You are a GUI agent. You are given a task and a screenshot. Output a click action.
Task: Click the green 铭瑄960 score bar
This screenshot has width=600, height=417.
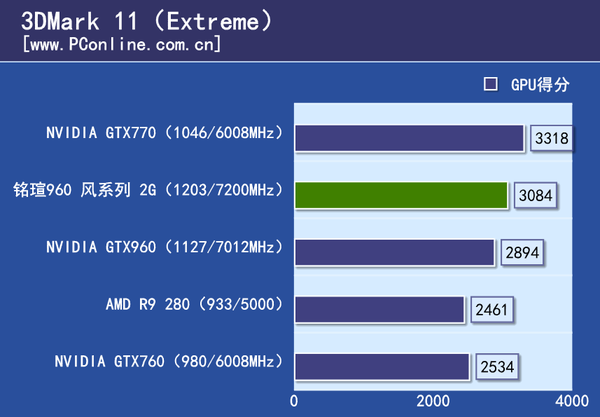[x=401, y=195]
